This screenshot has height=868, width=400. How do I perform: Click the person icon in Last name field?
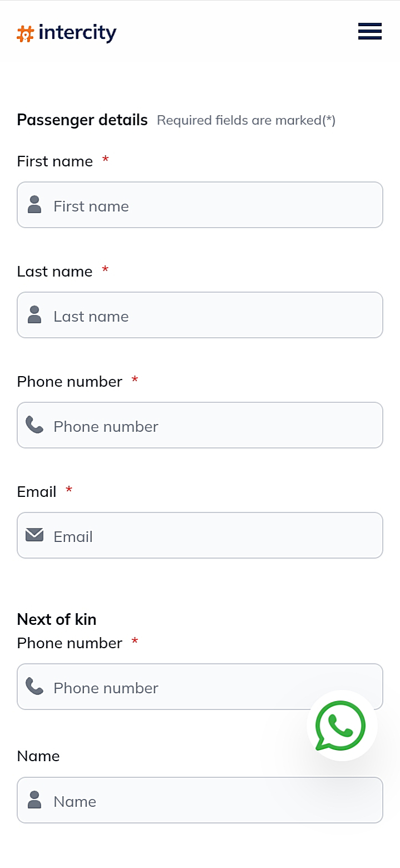coord(34,314)
